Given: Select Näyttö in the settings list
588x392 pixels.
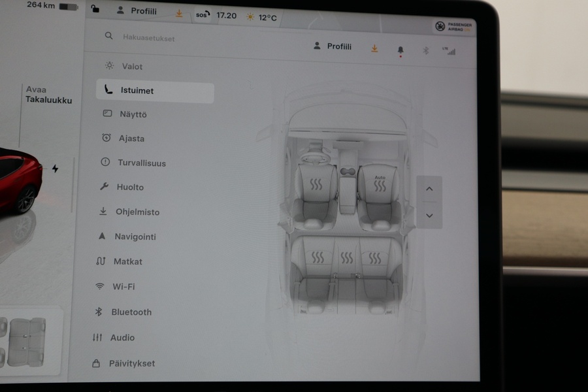Looking at the screenshot, I should [133, 114].
